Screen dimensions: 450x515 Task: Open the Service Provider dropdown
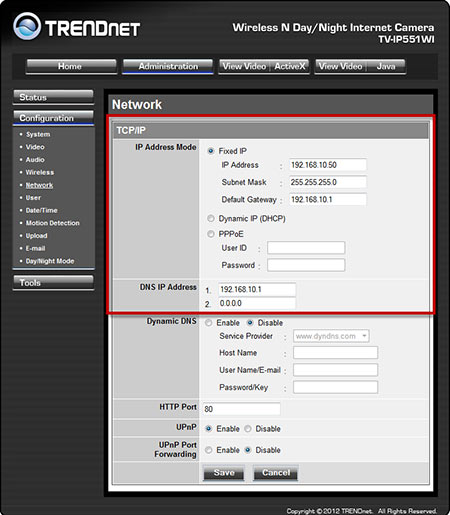pos(331,336)
